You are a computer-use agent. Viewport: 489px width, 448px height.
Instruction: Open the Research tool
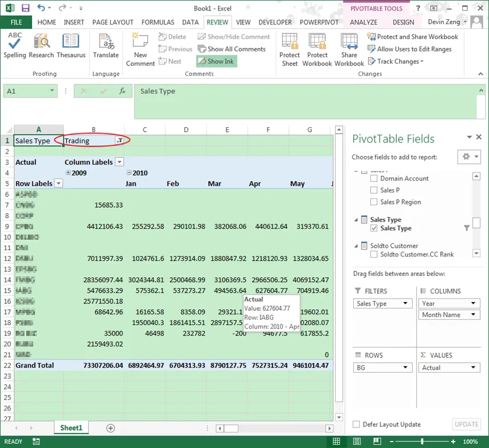point(41,45)
